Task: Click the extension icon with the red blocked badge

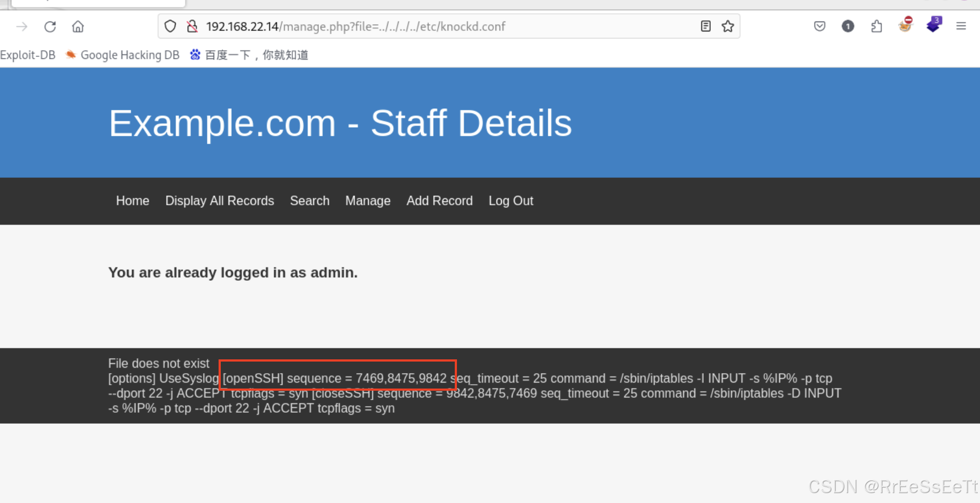Action: [905, 25]
